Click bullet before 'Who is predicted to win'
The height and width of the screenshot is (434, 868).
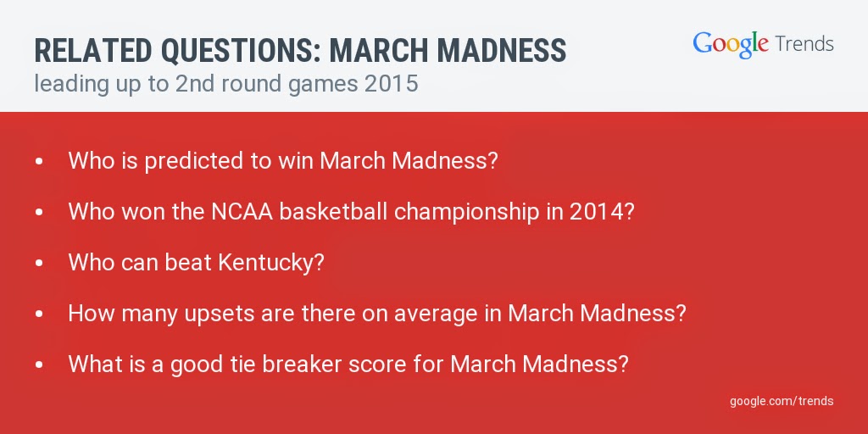(x=40, y=161)
